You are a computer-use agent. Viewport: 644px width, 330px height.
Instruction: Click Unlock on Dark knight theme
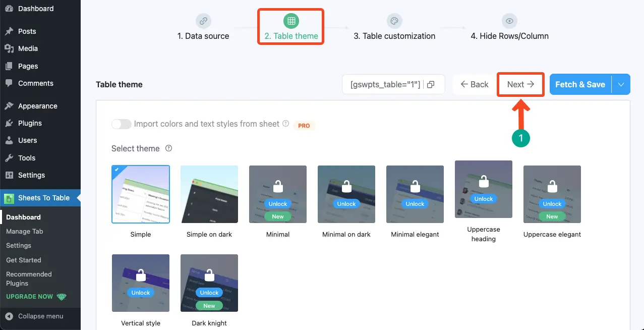(209, 293)
